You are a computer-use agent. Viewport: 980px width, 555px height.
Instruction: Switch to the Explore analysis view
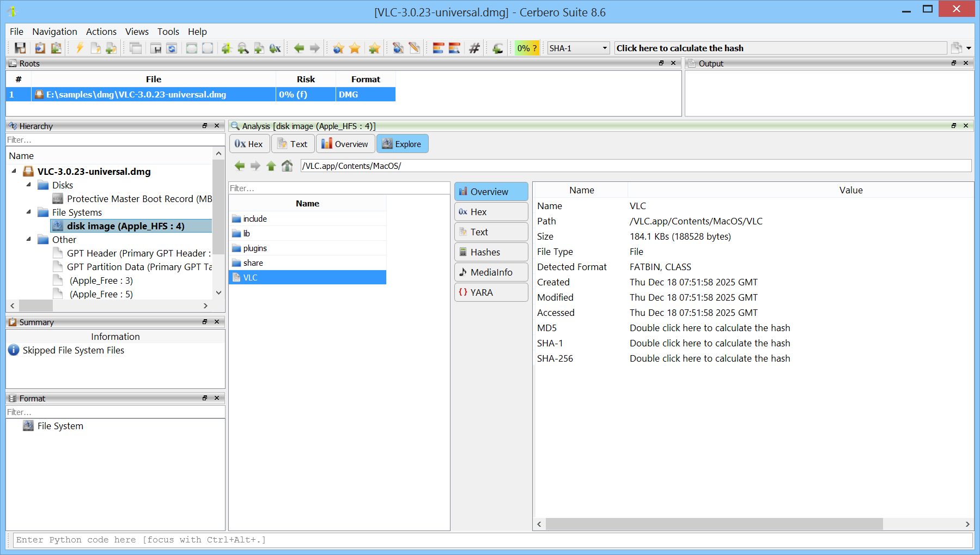coord(402,144)
